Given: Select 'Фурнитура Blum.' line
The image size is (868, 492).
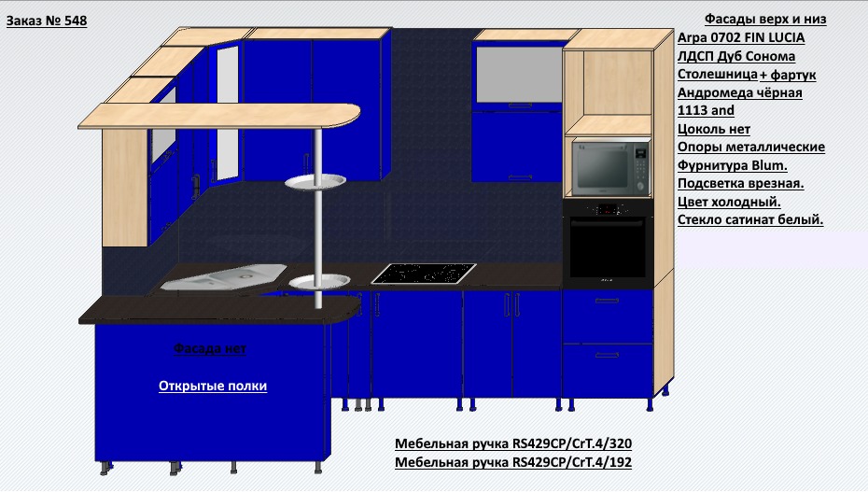Looking at the screenshot, I should point(733,165).
